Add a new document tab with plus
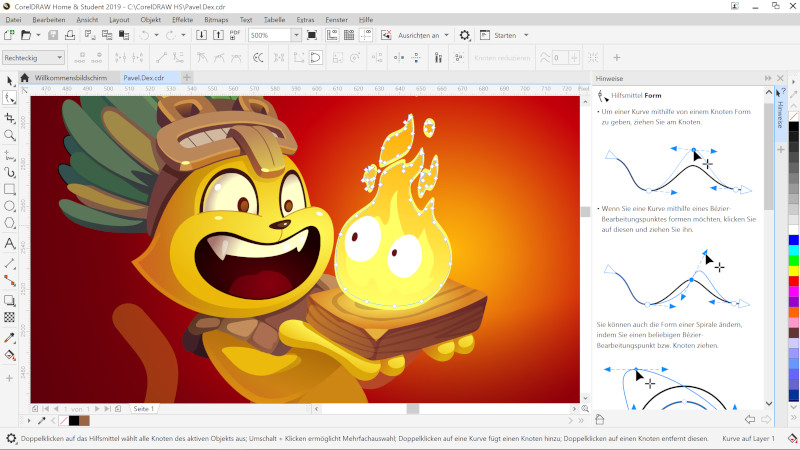This screenshot has height=450, width=800. point(187,78)
